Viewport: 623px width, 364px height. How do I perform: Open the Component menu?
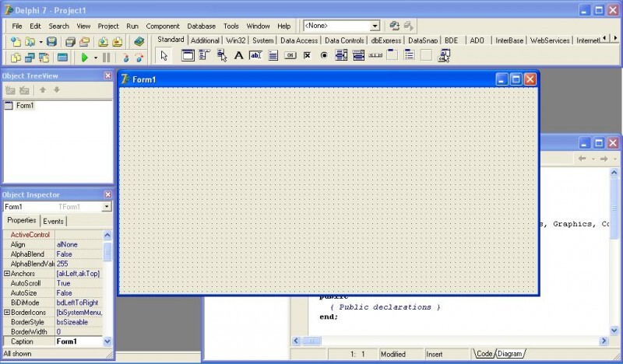pyautogui.click(x=163, y=26)
